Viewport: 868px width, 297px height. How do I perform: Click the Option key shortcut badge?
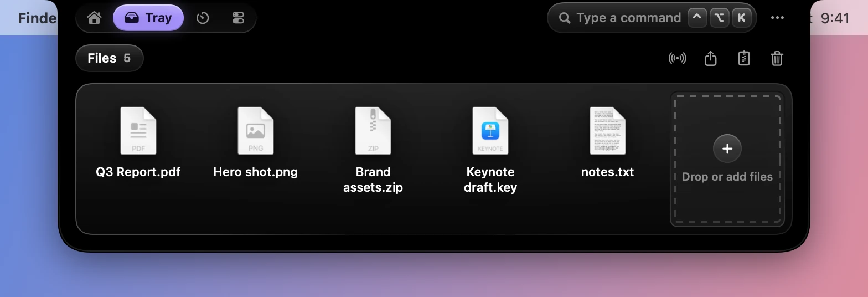(x=719, y=18)
